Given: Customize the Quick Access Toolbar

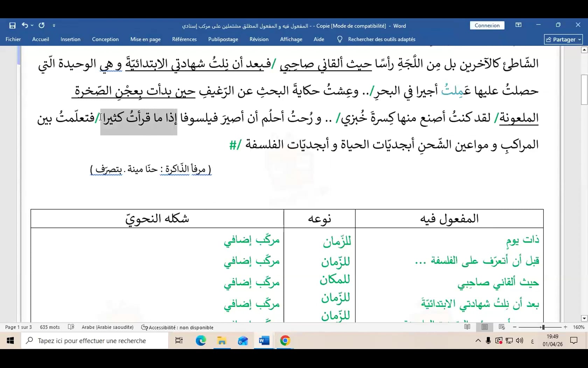Looking at the screenshot, I should tap(54, 26).
